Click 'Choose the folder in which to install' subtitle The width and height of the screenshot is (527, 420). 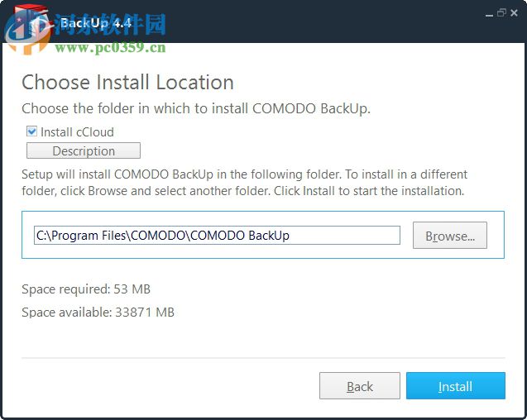196,109
